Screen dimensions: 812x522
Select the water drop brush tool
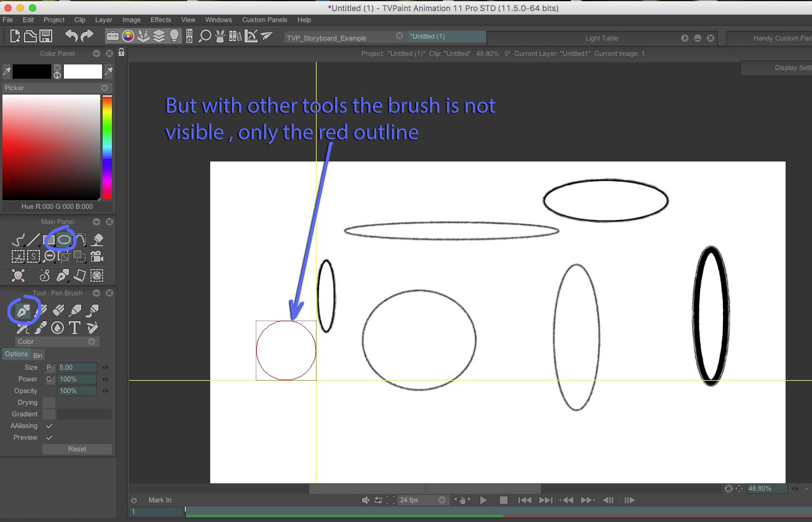[57, 327]
